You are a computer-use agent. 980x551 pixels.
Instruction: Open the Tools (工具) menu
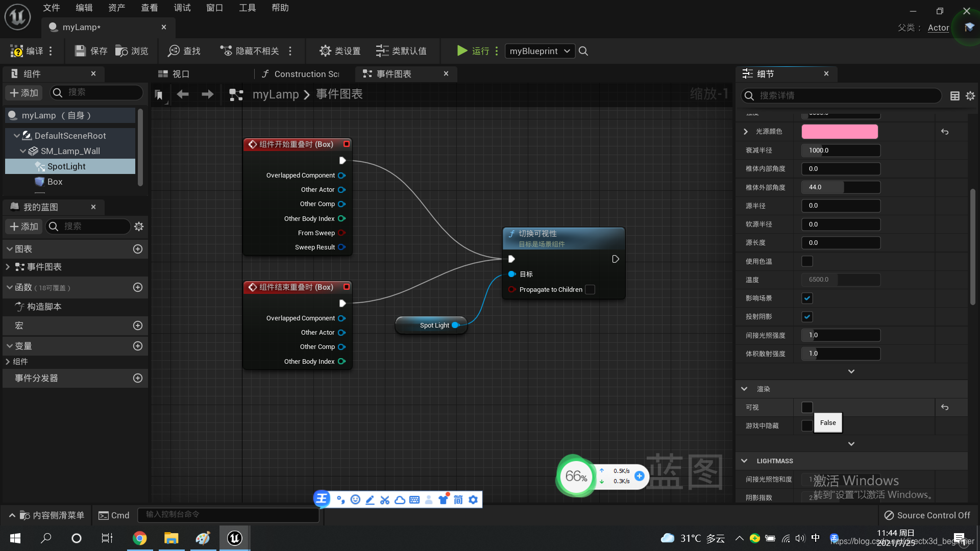247,8
